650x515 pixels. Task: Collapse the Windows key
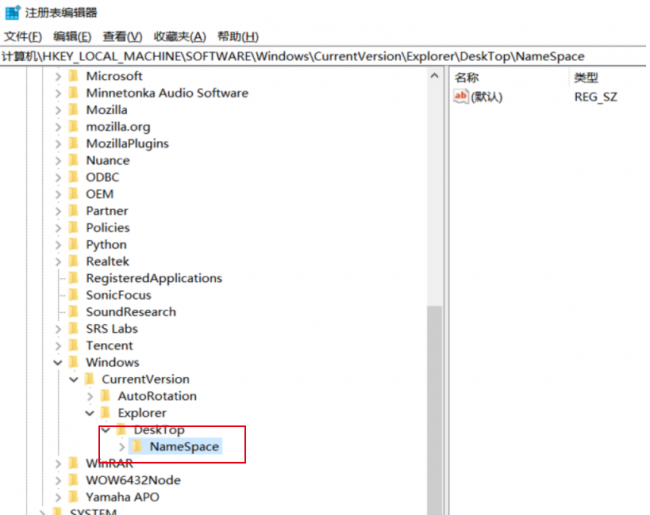[x=58, y=362]
